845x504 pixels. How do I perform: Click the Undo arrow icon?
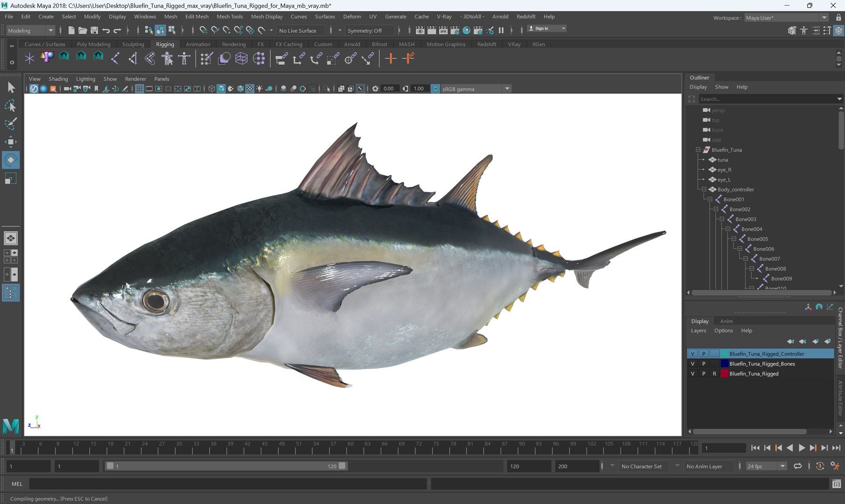(x=106, y=30)
